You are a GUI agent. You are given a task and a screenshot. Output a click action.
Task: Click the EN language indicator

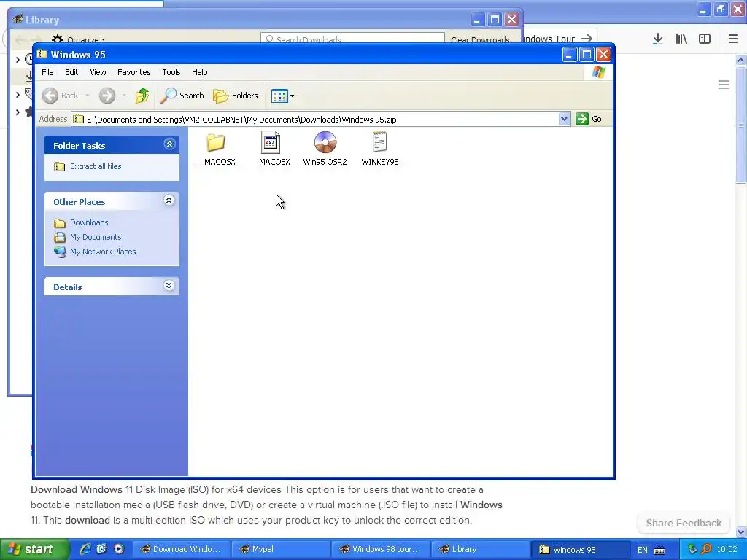click(x=642, y=550)
